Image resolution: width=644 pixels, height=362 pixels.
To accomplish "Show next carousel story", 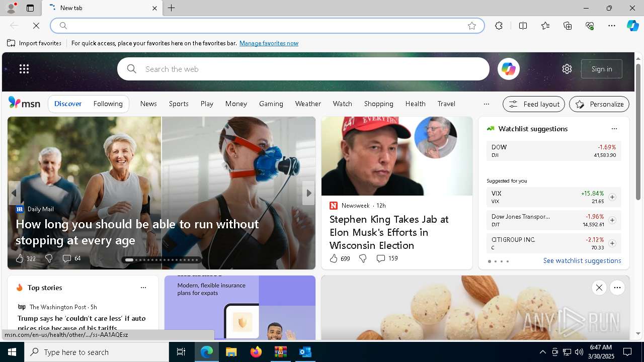I will 308,193.
